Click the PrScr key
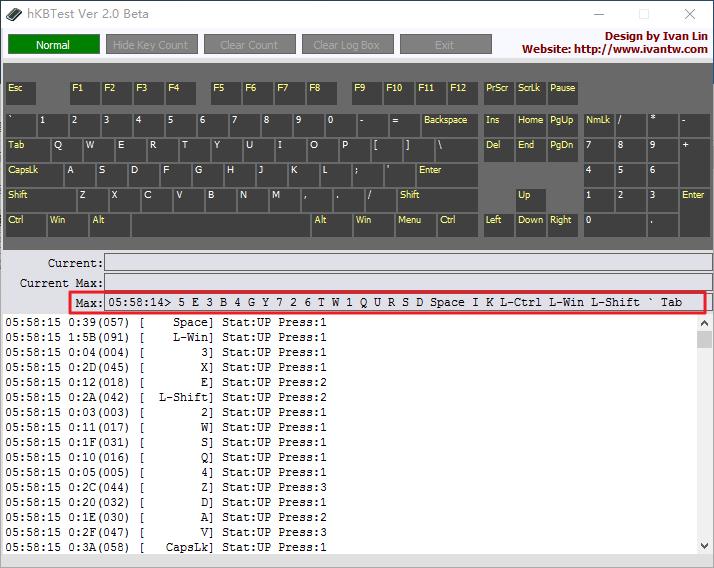 click(x=497, y=93)
